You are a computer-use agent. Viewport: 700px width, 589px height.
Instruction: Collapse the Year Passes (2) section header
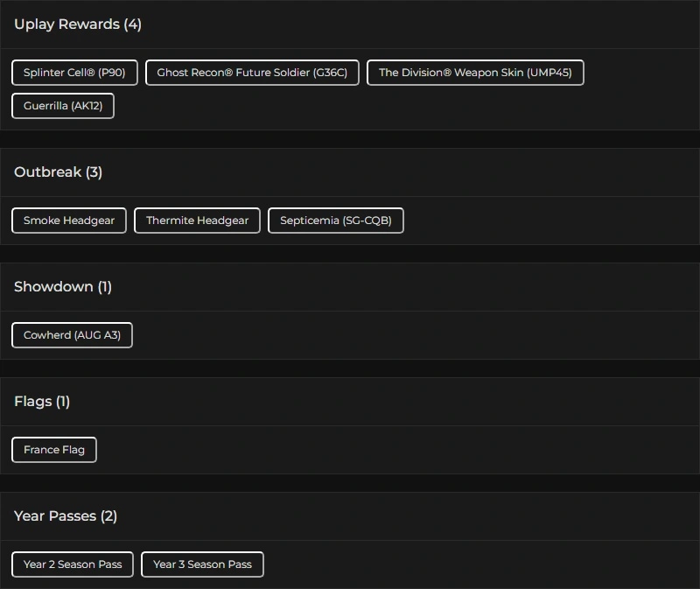[66, 516]
